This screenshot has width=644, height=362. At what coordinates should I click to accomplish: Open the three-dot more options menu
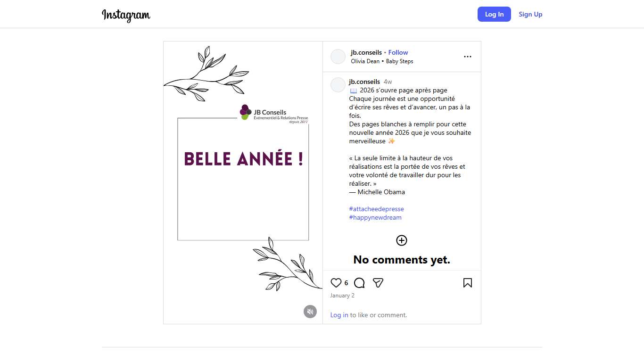(467, 57)
